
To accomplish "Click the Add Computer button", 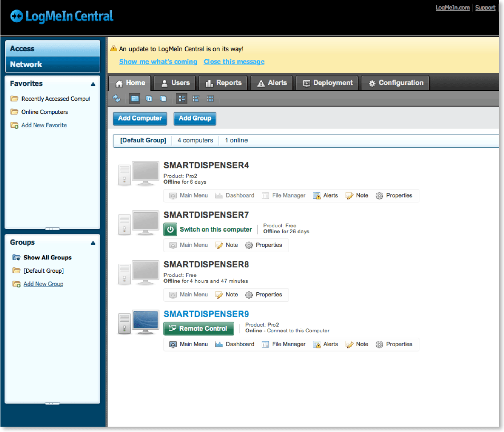I will pos(140,118).
